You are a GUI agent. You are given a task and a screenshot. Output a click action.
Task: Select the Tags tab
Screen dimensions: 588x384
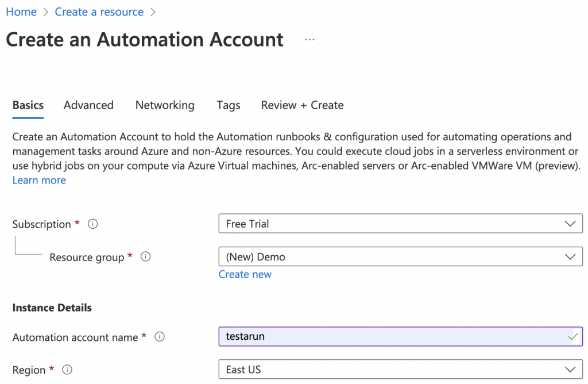229,105
